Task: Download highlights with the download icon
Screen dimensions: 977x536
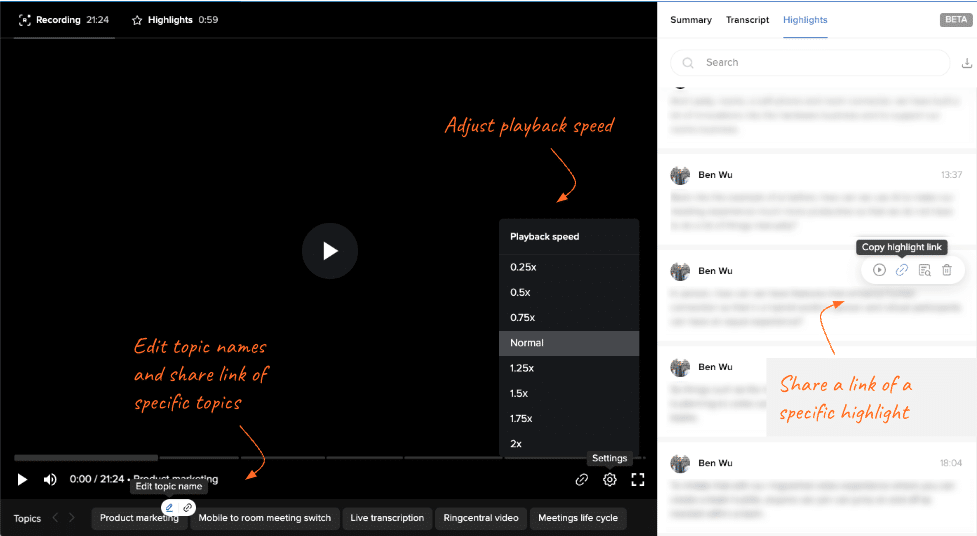Action: (x=966, y=63)
